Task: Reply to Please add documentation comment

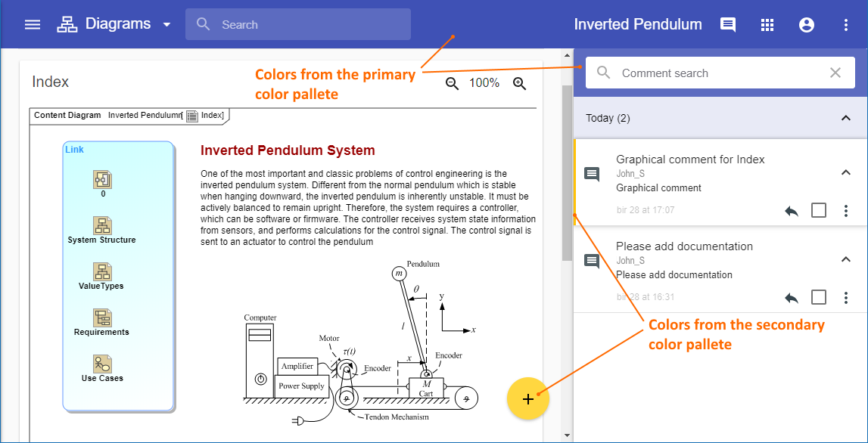Action: [792, 298]
